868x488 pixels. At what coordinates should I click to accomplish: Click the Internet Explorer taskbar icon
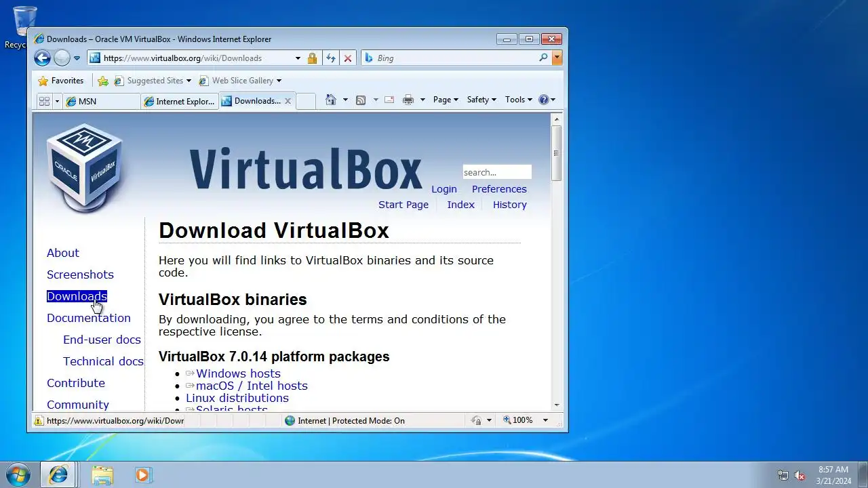[x=58, y=475]
